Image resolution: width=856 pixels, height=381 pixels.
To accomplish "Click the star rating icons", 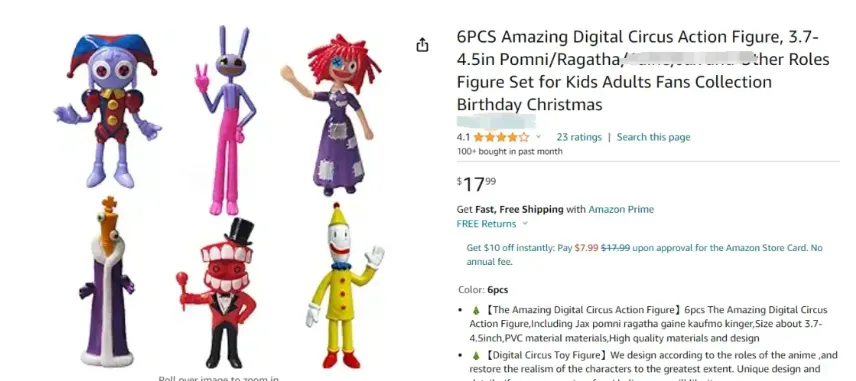I will click(501, 137).
